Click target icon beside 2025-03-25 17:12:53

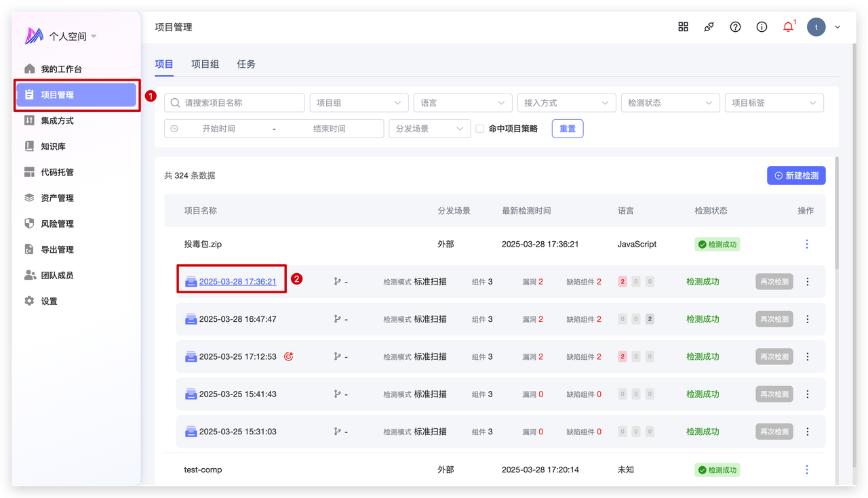click(288, 356)
